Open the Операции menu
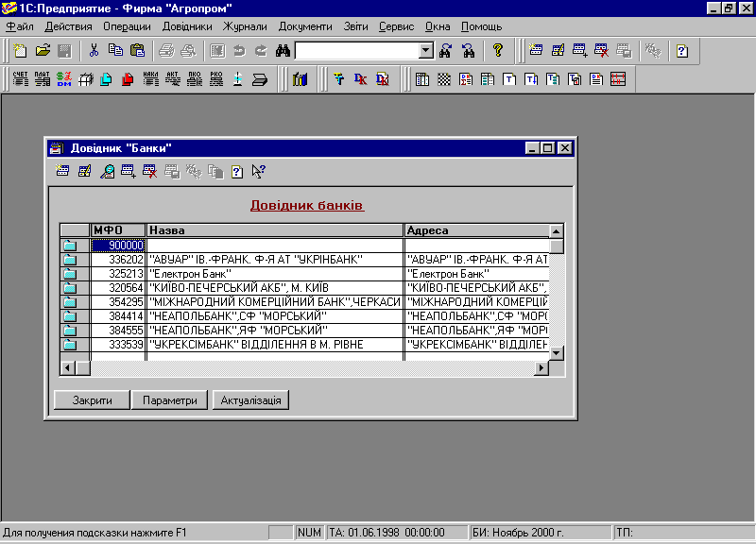The image size is (756, 544). pyautogui.click(x=127, y=26)
